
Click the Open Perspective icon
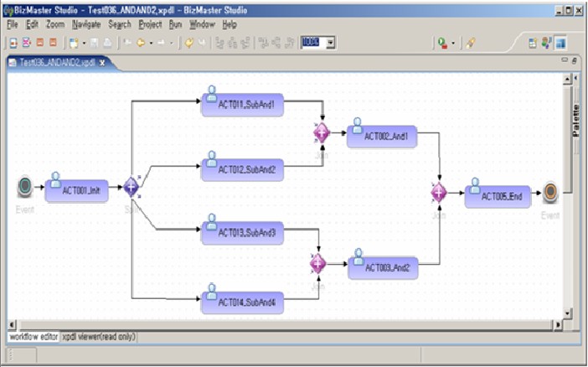(533, 44)
